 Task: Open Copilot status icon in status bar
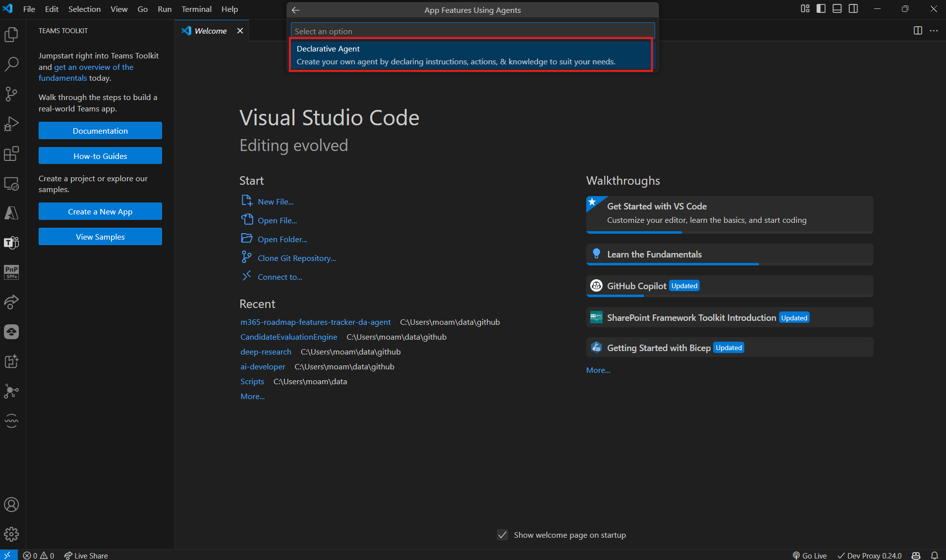tap(916, 556)
